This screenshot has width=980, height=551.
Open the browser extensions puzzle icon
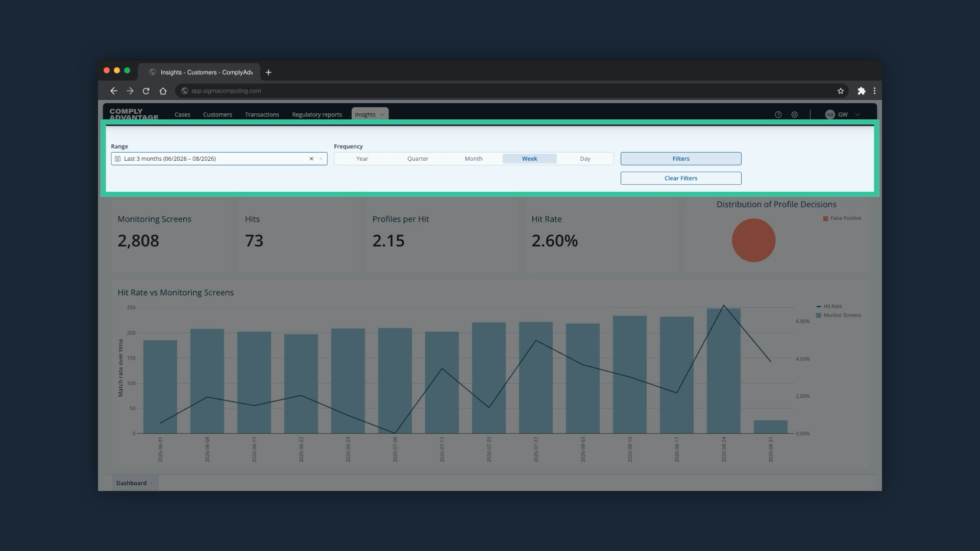(862, 91)
